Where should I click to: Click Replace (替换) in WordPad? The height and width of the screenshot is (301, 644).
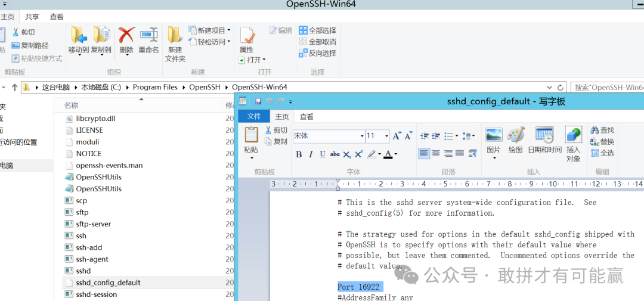click(602, 142)
